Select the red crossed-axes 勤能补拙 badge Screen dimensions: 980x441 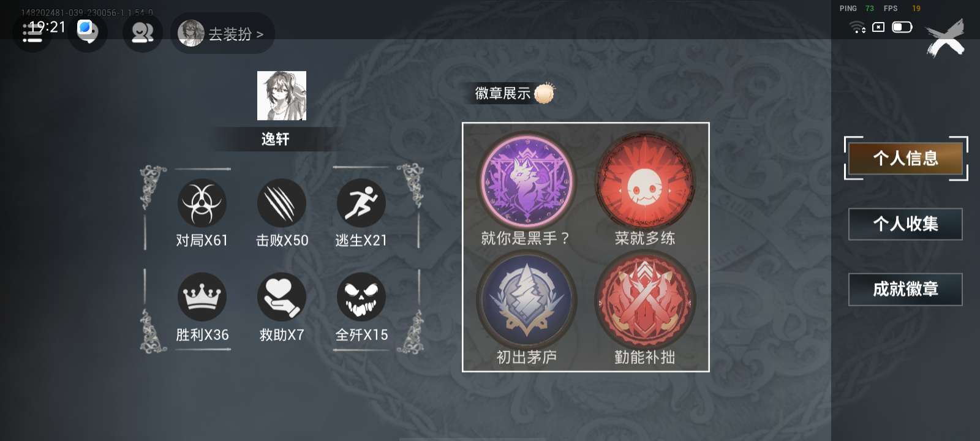pos(645,300)
